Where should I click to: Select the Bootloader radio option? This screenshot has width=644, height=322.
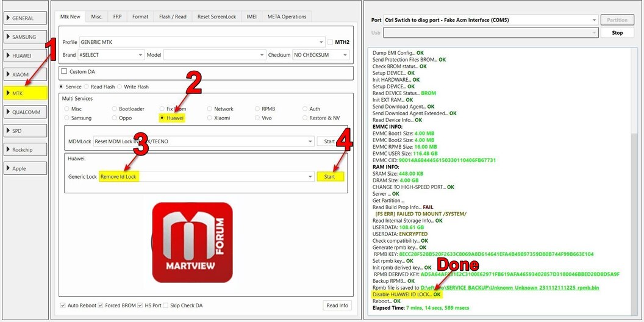115,109
